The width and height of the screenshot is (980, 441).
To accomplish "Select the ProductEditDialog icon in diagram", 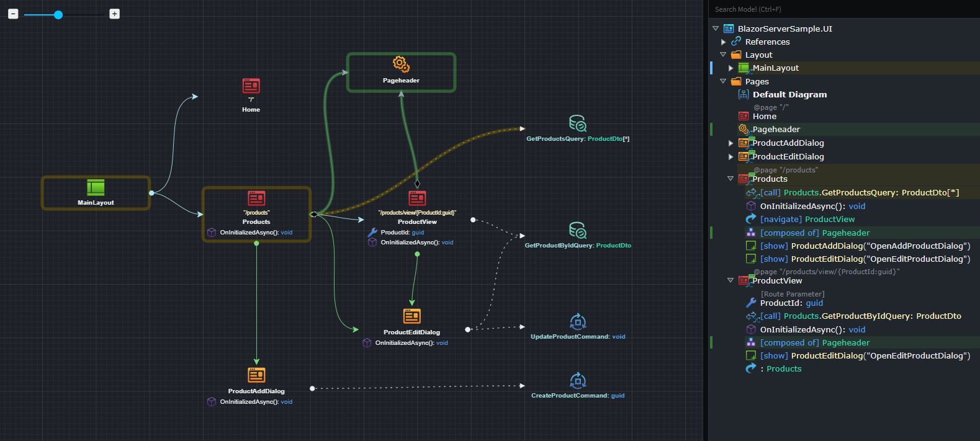I will coord(412,316).
